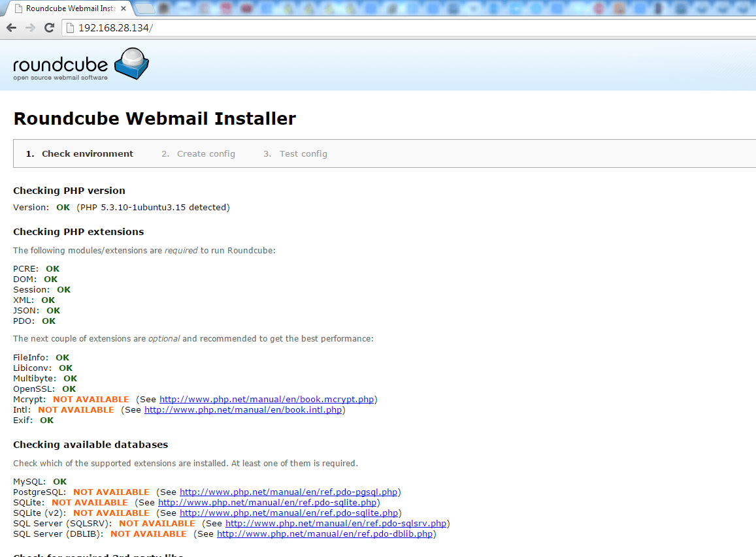Select step 3 Test config
756x557 pixels.
[295, 153]
